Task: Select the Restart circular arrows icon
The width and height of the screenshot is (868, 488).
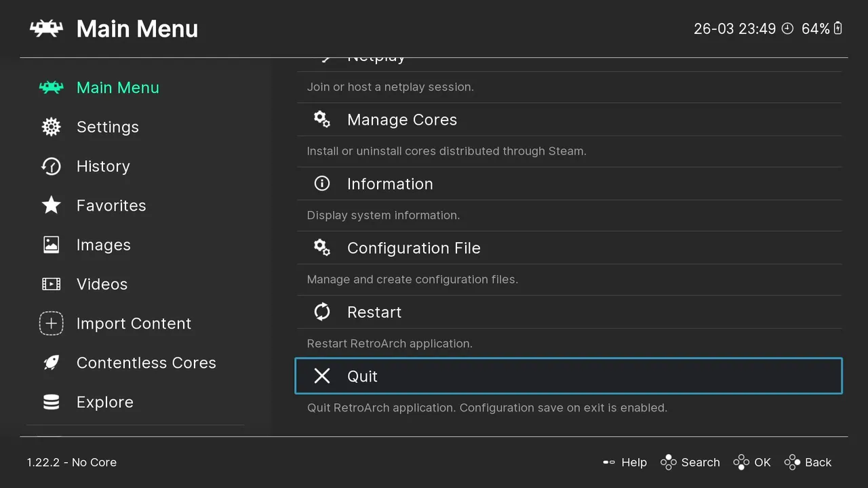Action: pyautogui.click(x=322, y=312)
